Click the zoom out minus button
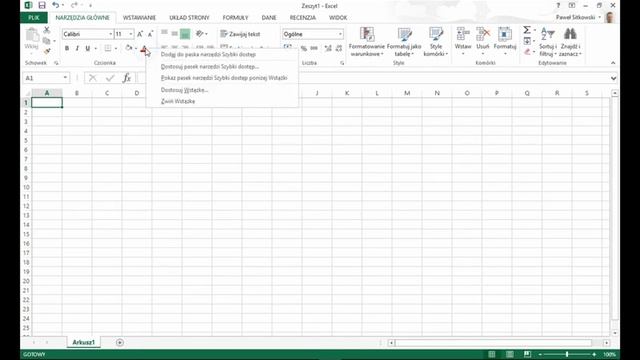640x360 pixels. 540,354
